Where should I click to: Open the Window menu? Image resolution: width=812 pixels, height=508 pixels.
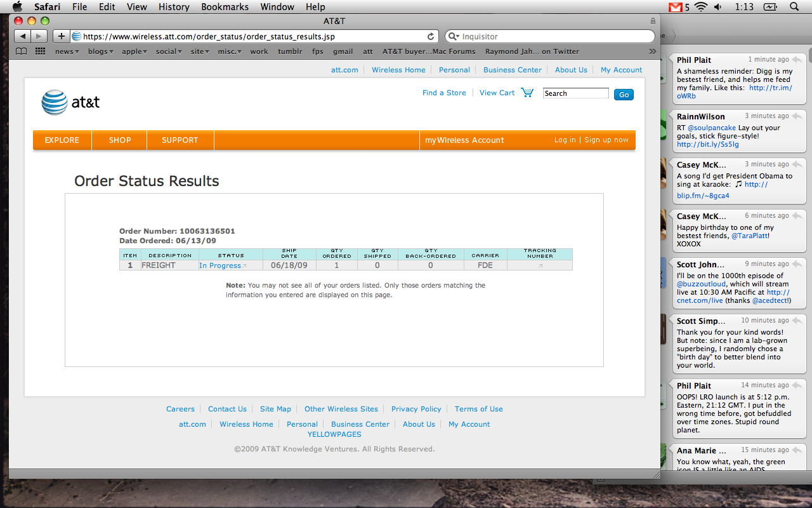pyautogui.click(x=278, y=7)
